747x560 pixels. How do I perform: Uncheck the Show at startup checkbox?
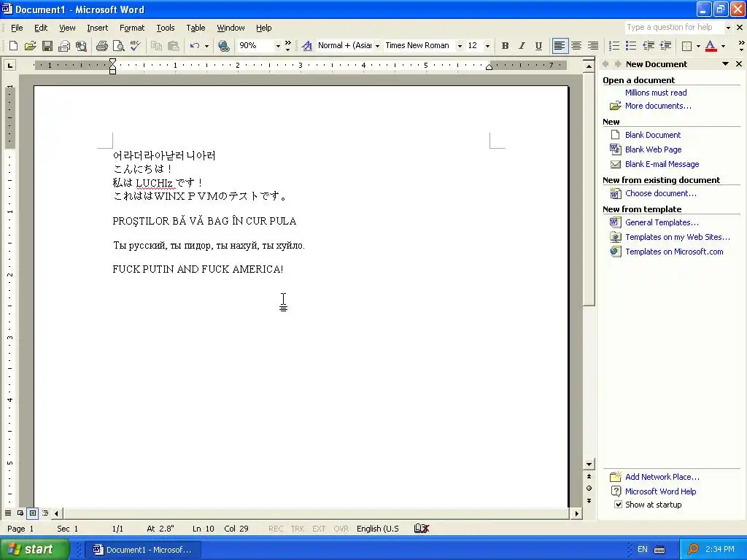[619, 505]
